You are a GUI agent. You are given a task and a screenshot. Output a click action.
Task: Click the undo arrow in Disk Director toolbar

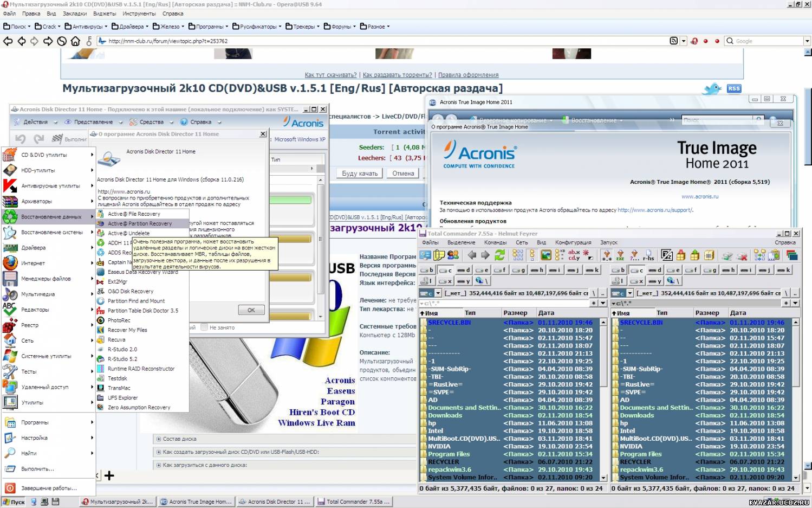[21, 139]
